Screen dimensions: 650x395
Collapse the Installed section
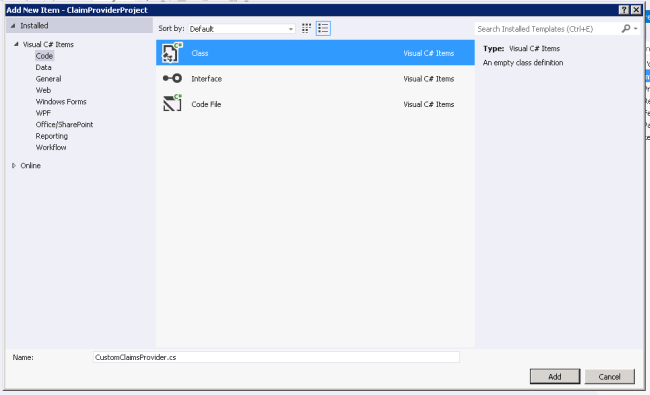pos(13,26)
